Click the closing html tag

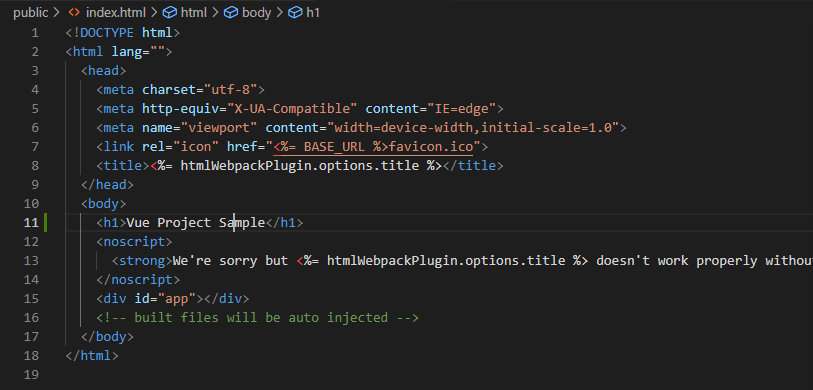[92, 356]
